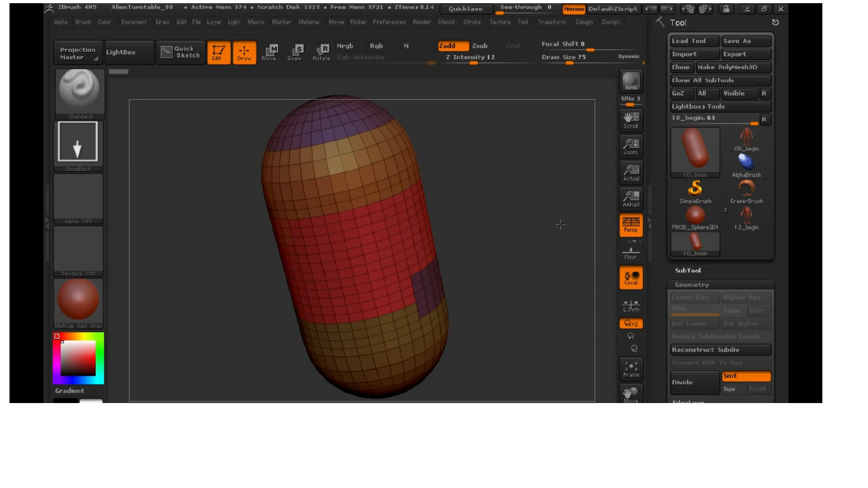Activate the Move transform mode

270,52
